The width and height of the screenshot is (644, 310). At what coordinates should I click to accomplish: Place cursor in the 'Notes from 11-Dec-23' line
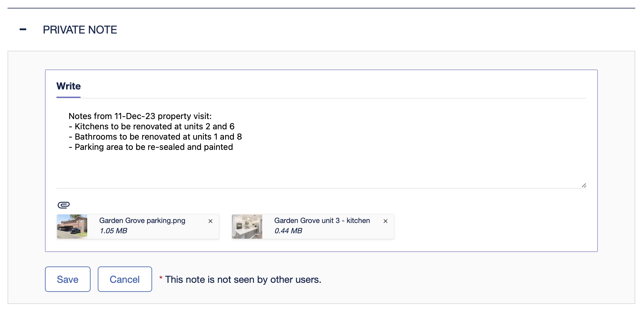pos(140,116)
